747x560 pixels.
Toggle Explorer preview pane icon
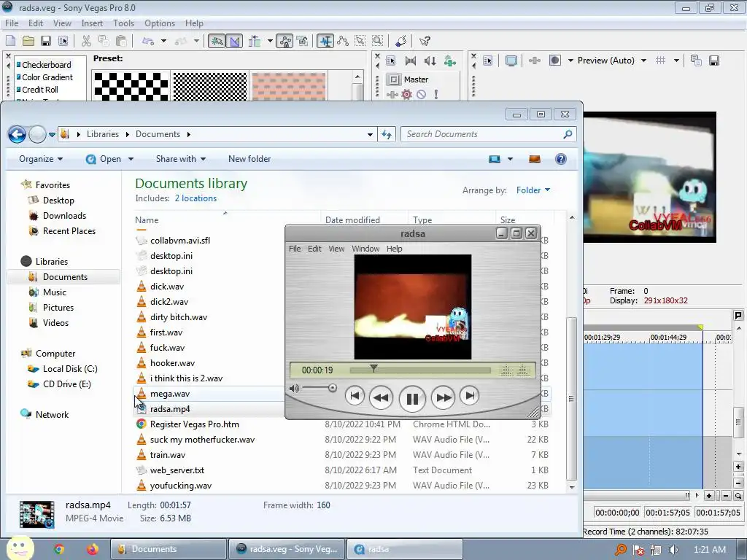(535, 159)
